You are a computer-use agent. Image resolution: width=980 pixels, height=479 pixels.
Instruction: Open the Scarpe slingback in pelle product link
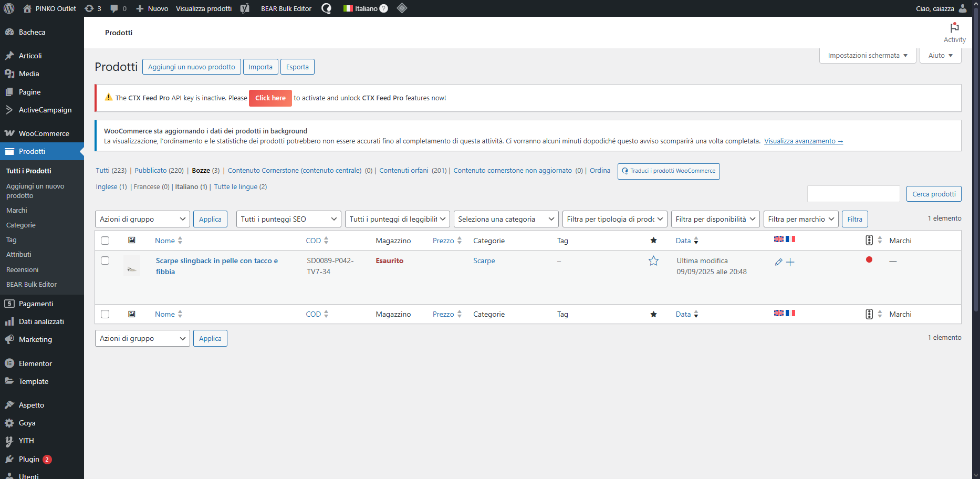coord(217,266)
